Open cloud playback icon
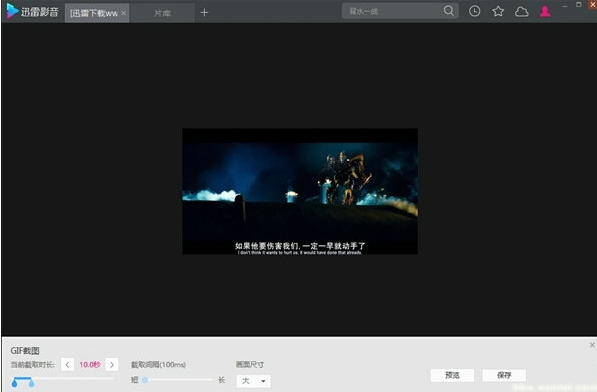Viewport: 597px width, 392px height. [522, 12]
